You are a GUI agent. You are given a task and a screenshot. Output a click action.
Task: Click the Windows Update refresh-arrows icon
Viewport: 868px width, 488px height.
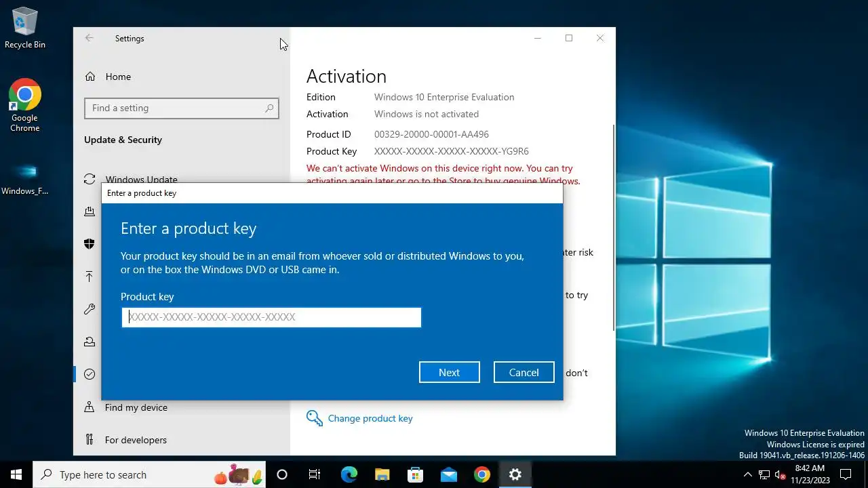pos(90,180)
